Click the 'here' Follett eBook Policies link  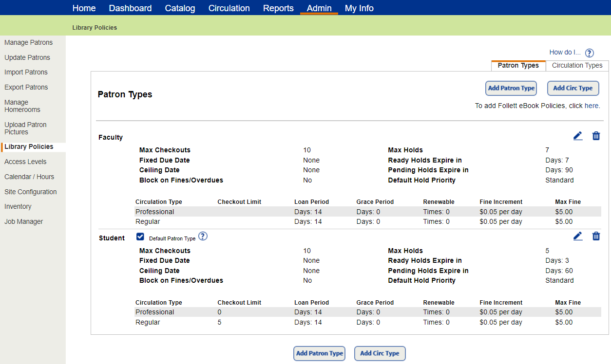point(592,106)
